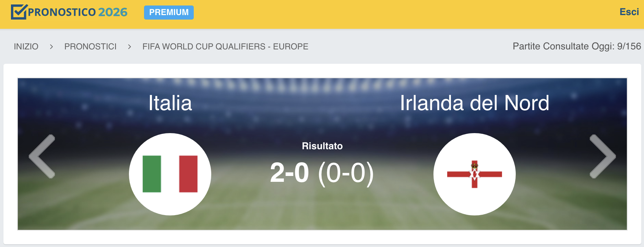Navigate to PRONOSTICI breadcrumb

90,47
